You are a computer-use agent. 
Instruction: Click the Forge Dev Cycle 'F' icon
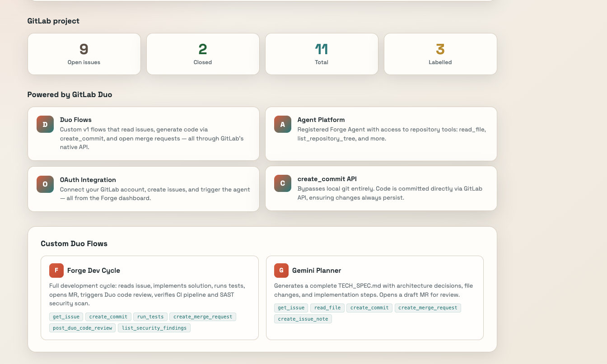56,271
